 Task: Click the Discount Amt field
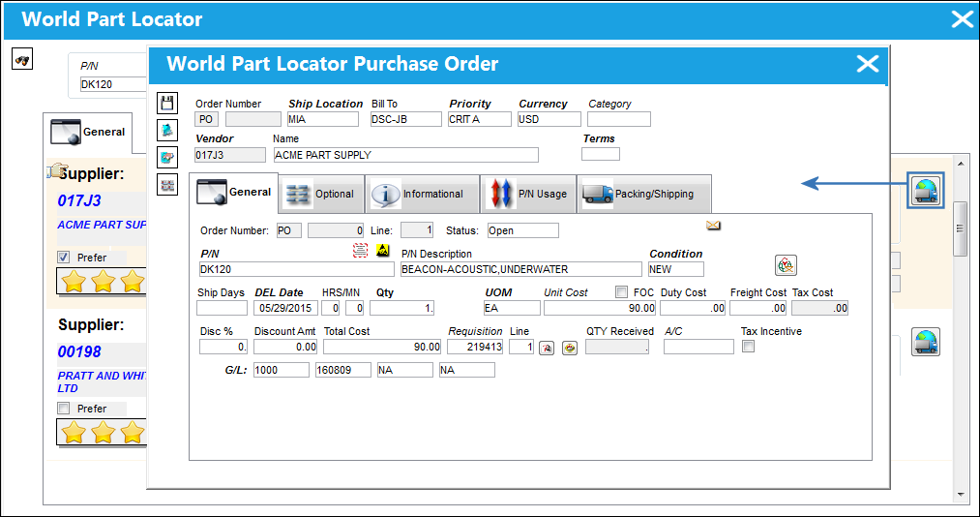(x=285, y=347)
